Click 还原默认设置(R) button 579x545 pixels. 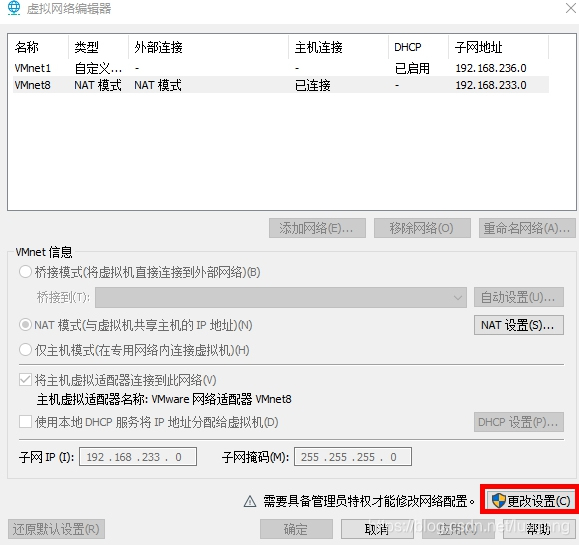56,529
